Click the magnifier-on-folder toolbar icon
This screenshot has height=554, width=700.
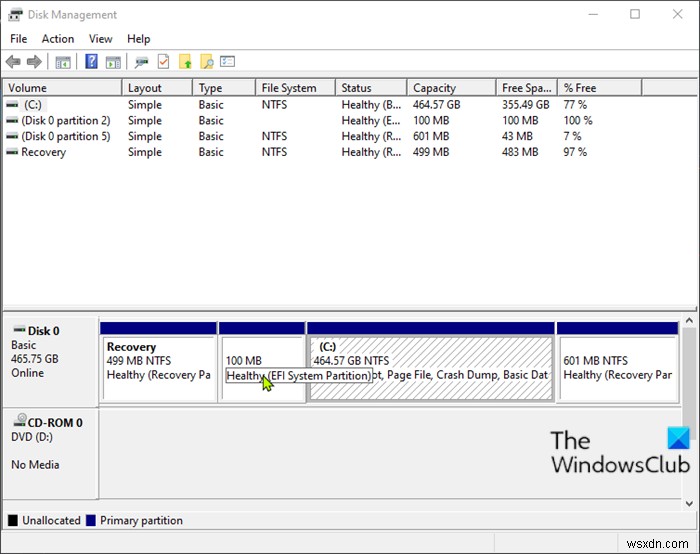point(207,62)
